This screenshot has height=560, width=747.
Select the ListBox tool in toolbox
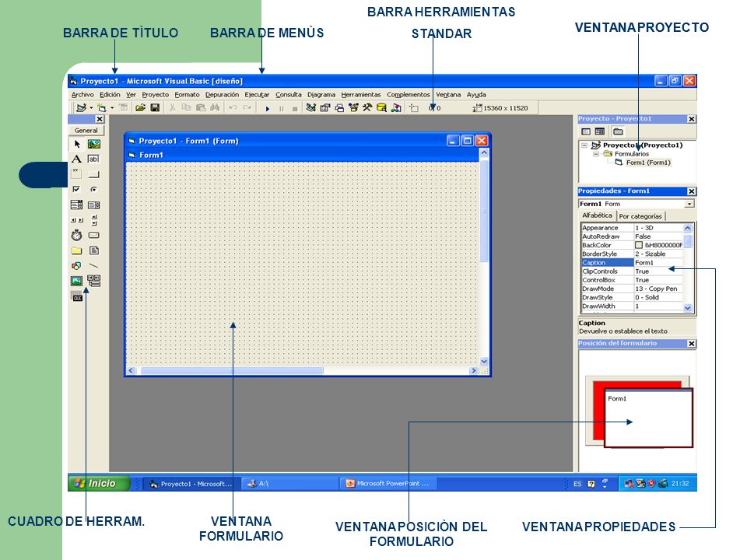pos(94,205)
